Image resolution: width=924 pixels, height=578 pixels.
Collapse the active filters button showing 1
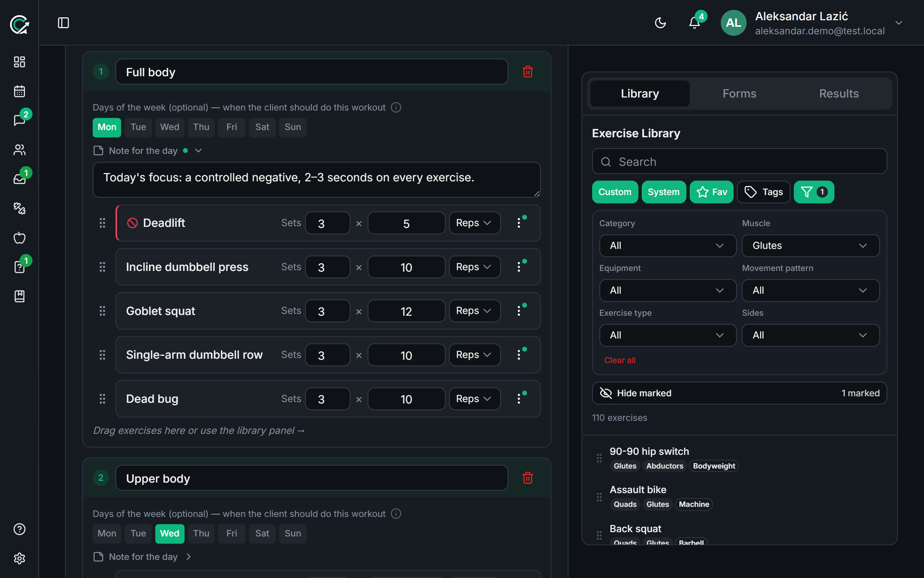click(814, 192)
